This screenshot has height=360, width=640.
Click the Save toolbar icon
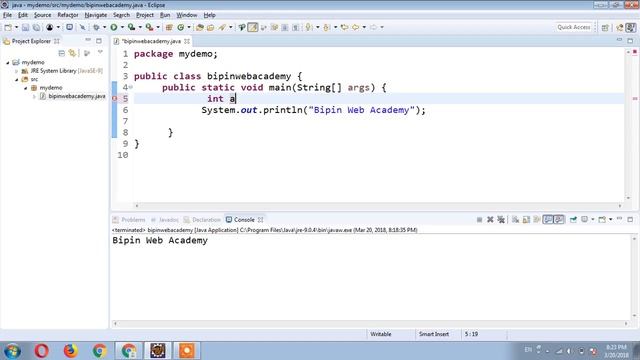tap(25, 27)
